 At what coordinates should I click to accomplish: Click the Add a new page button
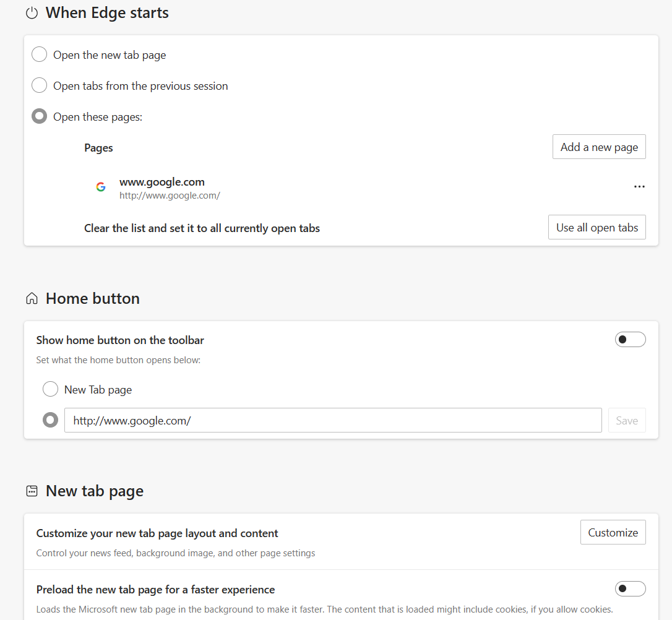point(599,147)
